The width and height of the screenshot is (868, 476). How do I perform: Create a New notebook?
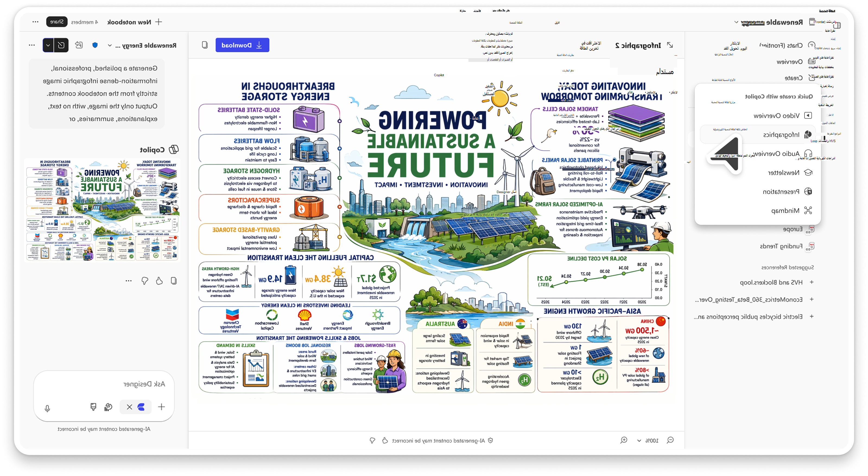tap(134, 22)
